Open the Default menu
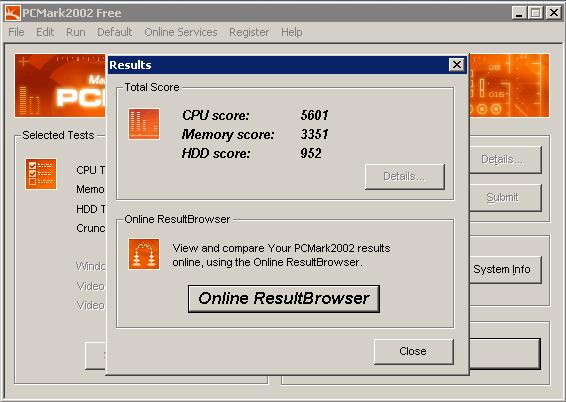The height and width of the screenshot is (402, 566). coord(114,32)
